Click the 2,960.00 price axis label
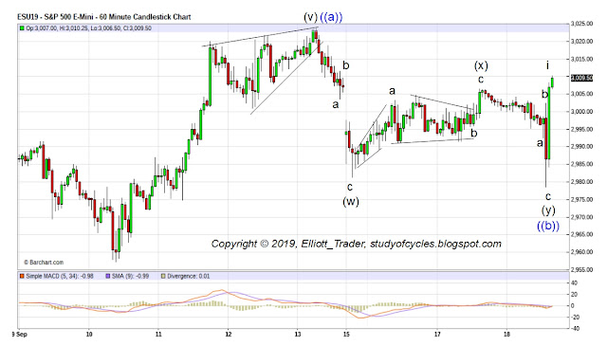The width and height of the screenshot is (607, 364). coord(581,252)
